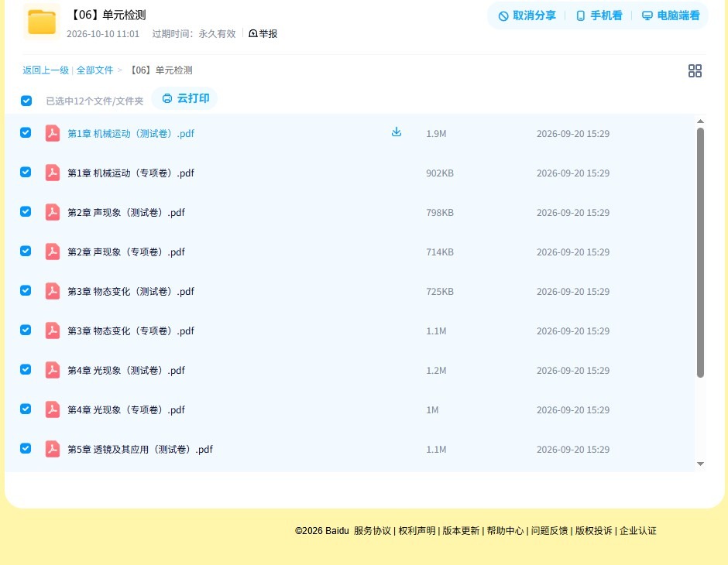This screenshot has height=565, width=728.
Task: Click the 云打印 button
Action: click(x=185, y=98)
